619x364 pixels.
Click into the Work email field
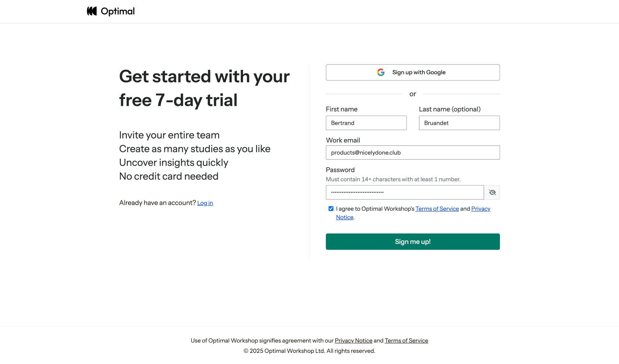tap(413, 153)
